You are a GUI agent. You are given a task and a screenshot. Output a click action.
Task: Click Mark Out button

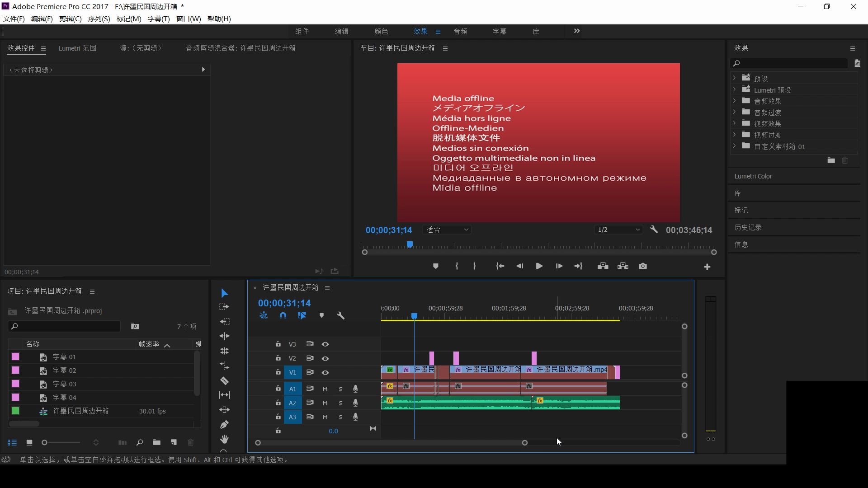pos(474,266)
